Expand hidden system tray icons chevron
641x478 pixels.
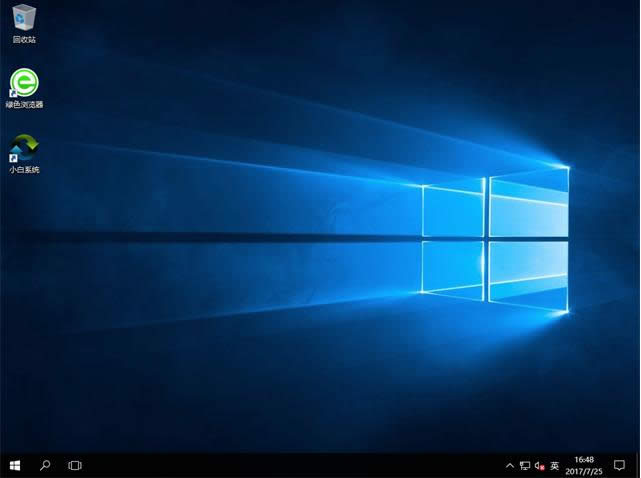pos(510,465)
